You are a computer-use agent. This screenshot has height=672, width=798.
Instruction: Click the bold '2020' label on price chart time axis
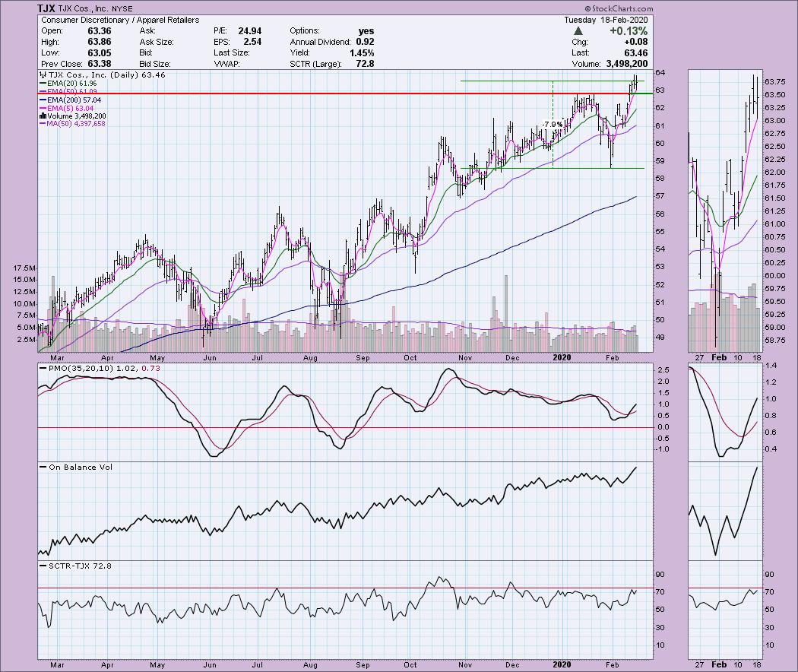(x=562, y=357)
